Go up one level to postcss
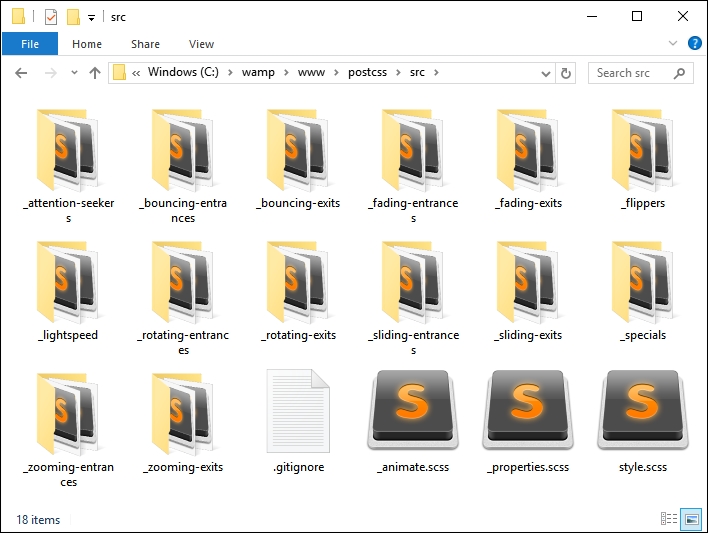The height and width of the screenshot is (533, 708). 95,73
